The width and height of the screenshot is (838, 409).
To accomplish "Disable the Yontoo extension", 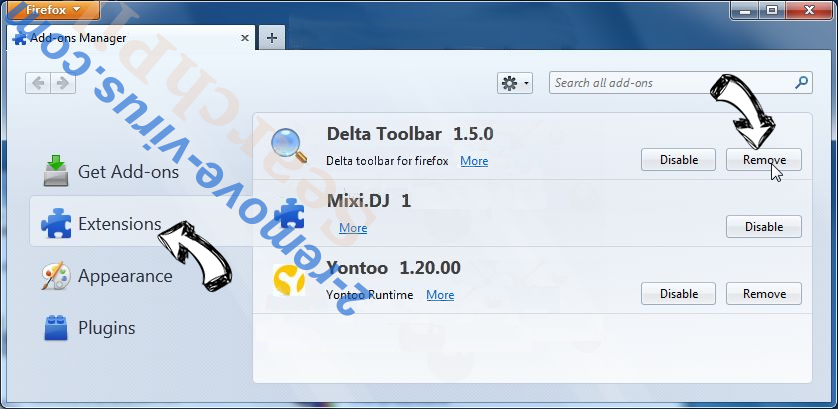I will coord(678,294).
